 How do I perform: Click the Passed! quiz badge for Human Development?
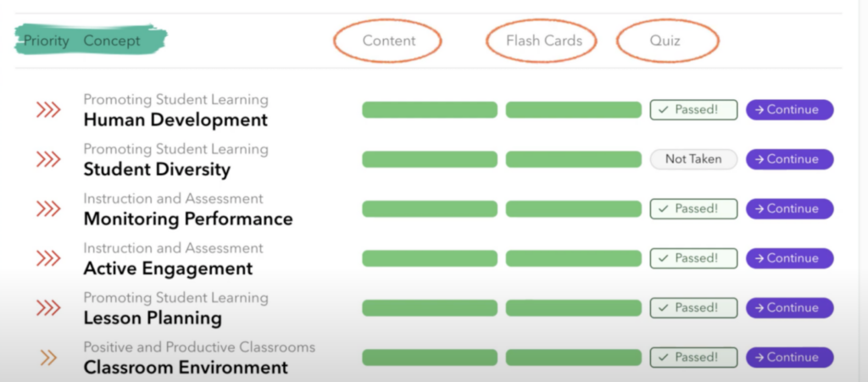point(693,110)
